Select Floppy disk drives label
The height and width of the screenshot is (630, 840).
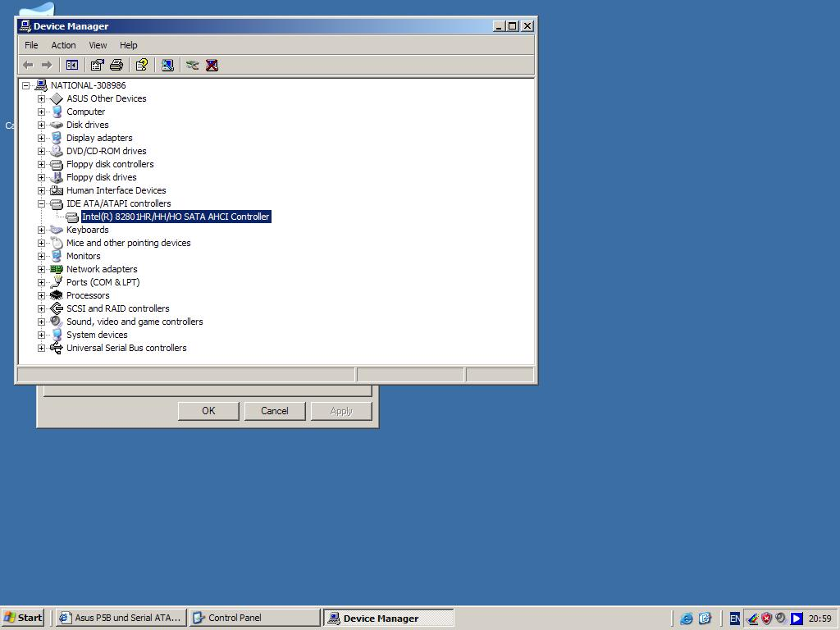101,177
